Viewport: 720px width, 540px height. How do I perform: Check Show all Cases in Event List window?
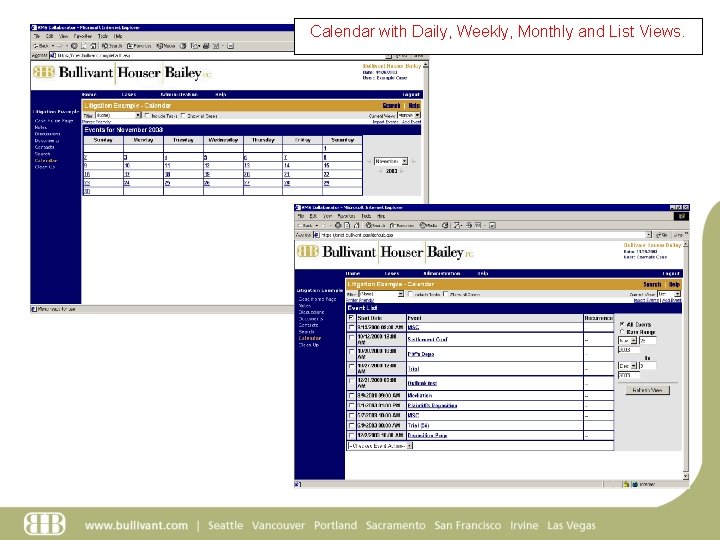[x=445, y=294]
